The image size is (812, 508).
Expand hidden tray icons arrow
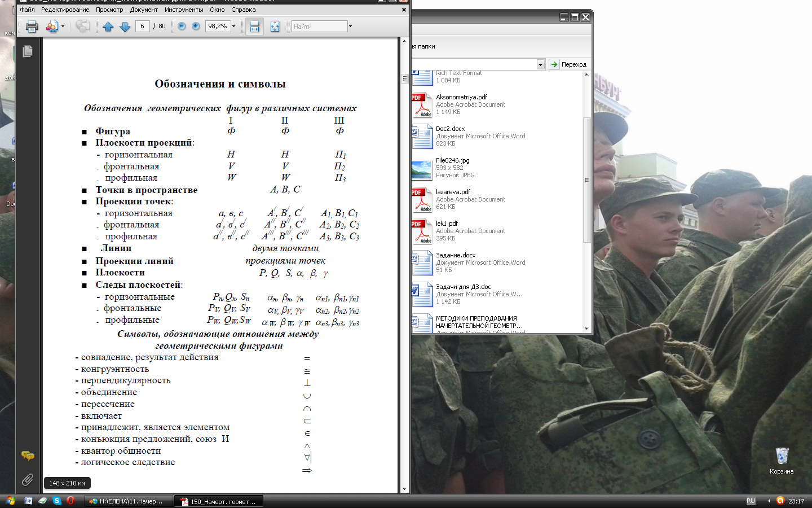click(769, 501)
